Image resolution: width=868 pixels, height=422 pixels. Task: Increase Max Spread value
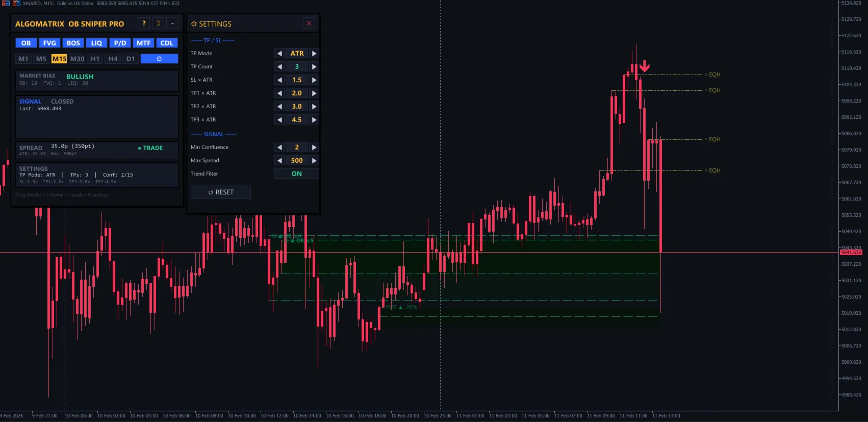point(314,160)
